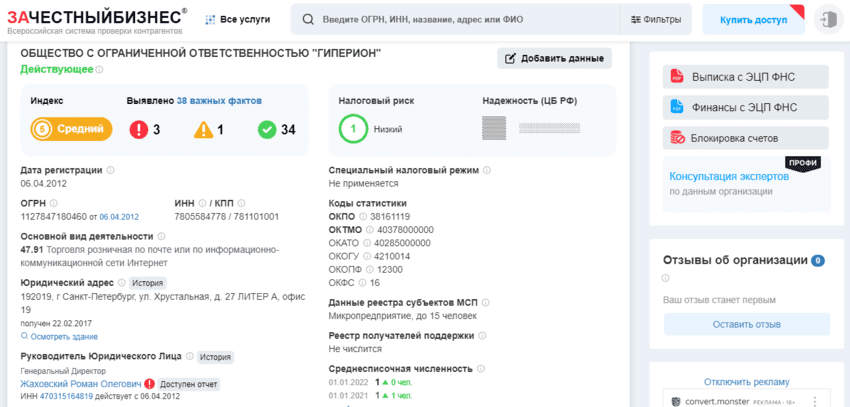Click info icon beside ОКПО
Image resolution: width=850 pixels, height=407 pixels.
tap(363, 216)
